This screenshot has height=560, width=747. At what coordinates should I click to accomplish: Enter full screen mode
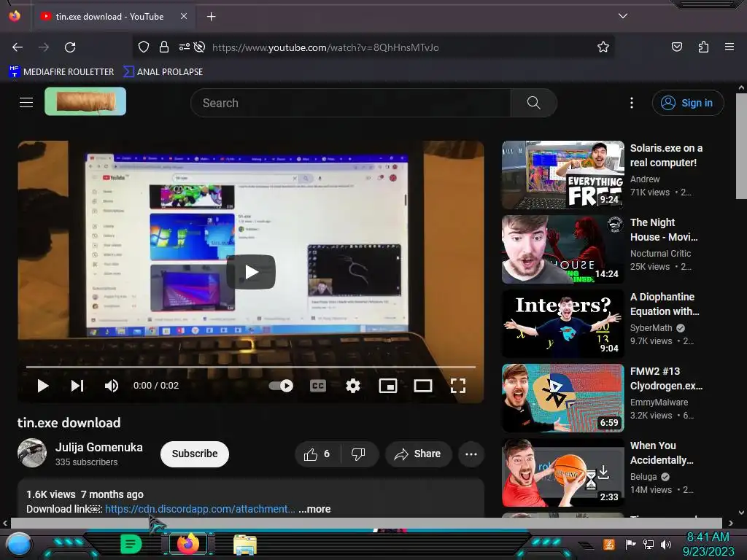pyautogui.click(x=458, y=386)
